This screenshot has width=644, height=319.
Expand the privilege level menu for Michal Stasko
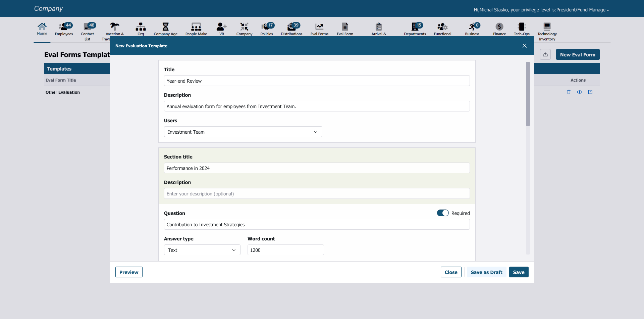(x=608, y=10)
